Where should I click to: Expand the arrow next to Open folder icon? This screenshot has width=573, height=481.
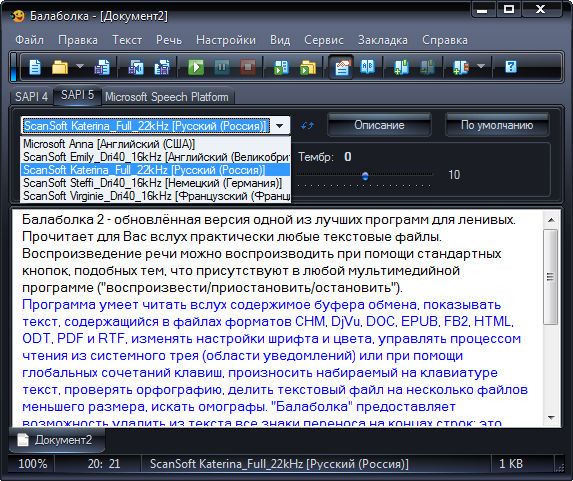click(80, 67)
